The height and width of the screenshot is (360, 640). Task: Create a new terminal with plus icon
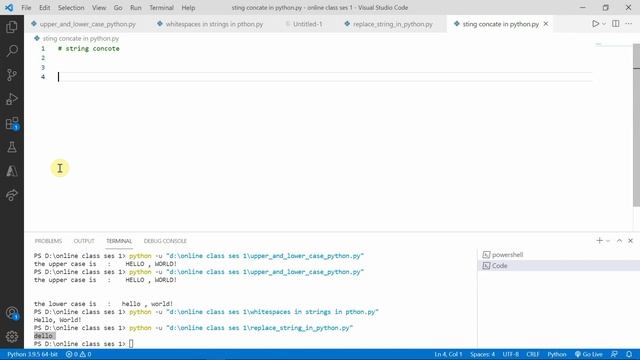pos(599,240)
